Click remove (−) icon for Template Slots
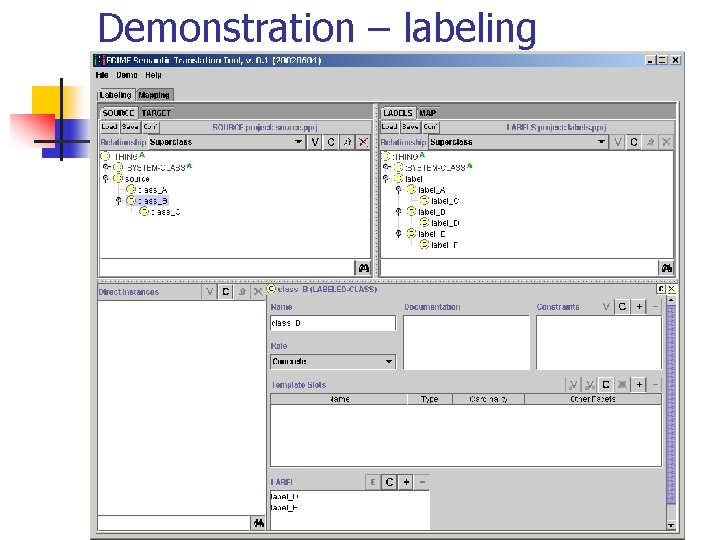Image resolution: width=720 pixels, height=540 pixels. coord(655,384)
